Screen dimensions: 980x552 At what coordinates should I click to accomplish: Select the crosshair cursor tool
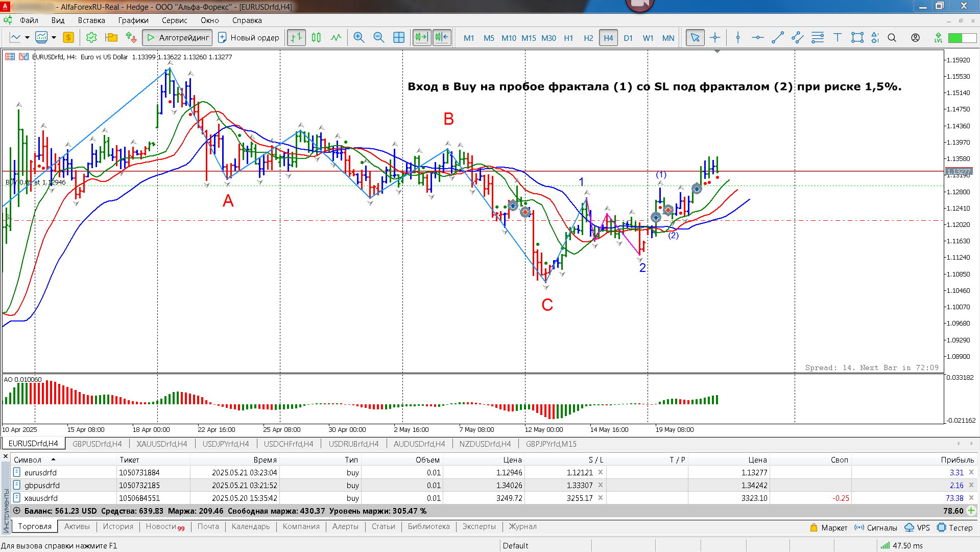(x=715, y=38)
